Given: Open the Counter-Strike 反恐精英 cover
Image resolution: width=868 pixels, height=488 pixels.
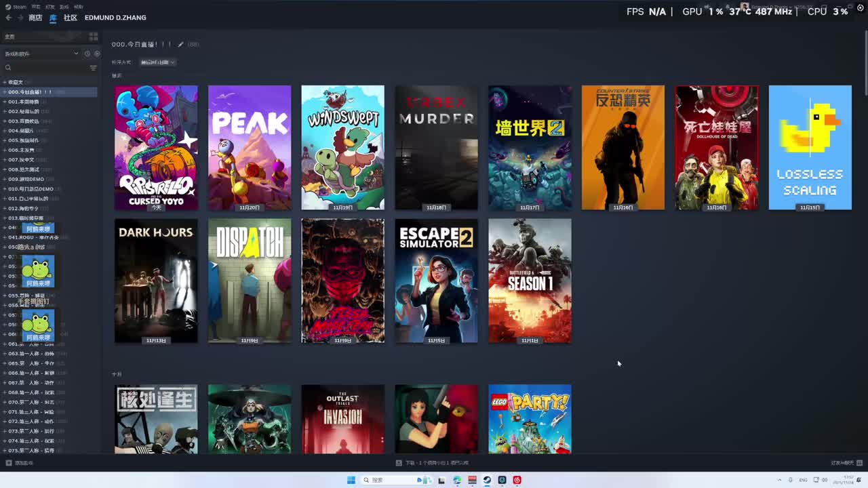Looking at the screenshot, I should 623,147.
